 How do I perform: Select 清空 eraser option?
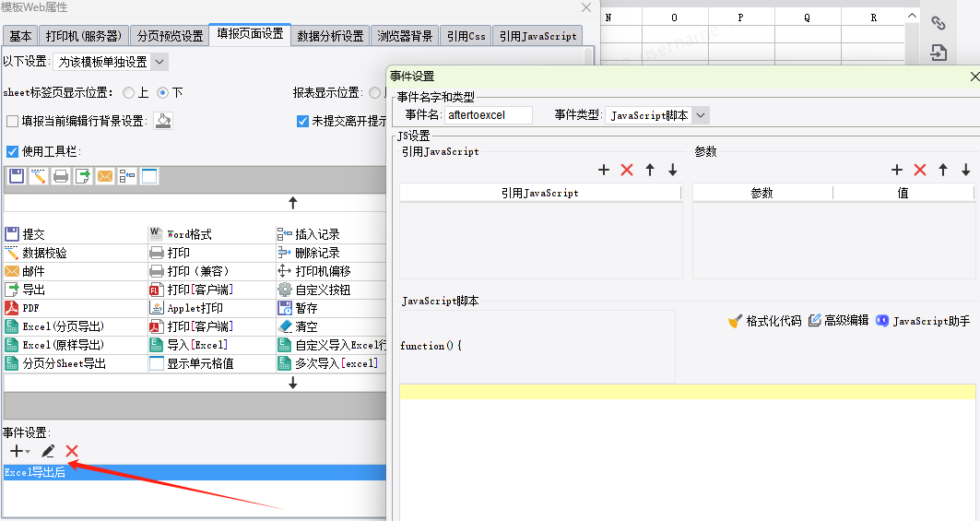point(298,326)
